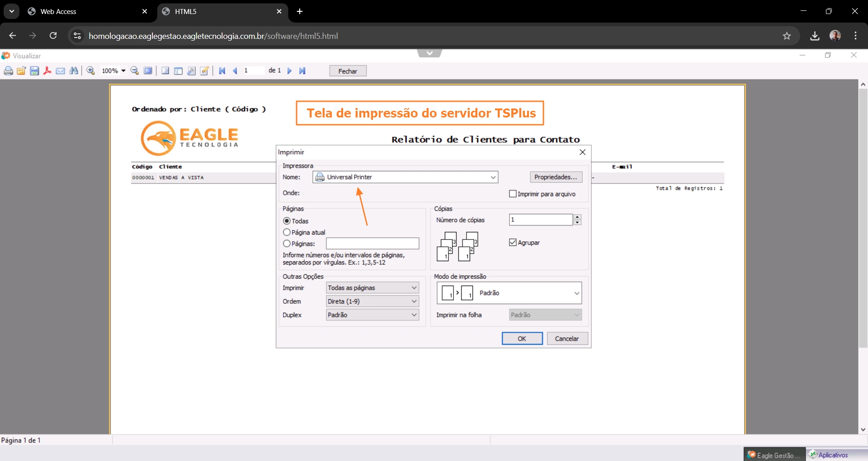Close the Imprimir dialog with X
Viewport: 868px width, 461px height.
[x=583, y=152]
